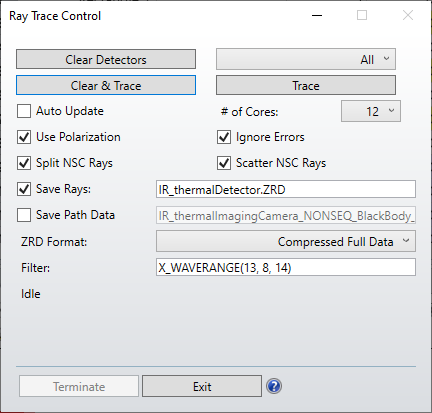The image size is (432, 413).
Task: Minimize the Ray Trace Control window
Action: pyautogui.click(x=317, y=15)
